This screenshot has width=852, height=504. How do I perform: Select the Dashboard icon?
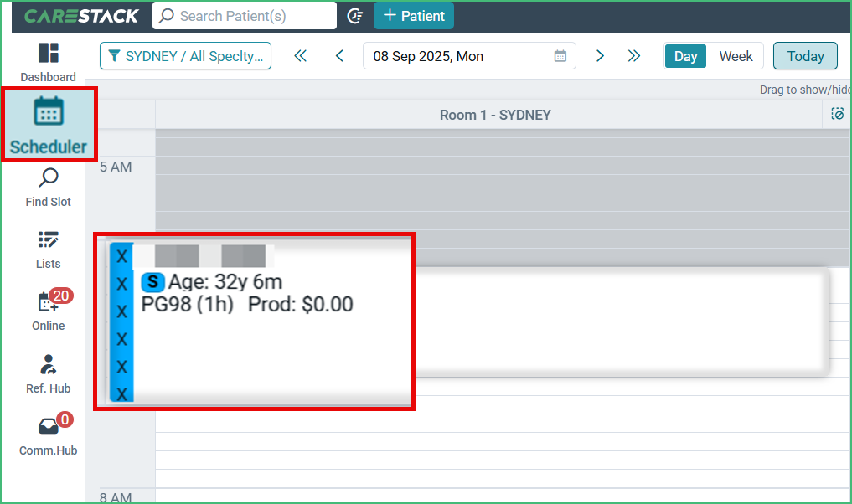pos(48,60)
